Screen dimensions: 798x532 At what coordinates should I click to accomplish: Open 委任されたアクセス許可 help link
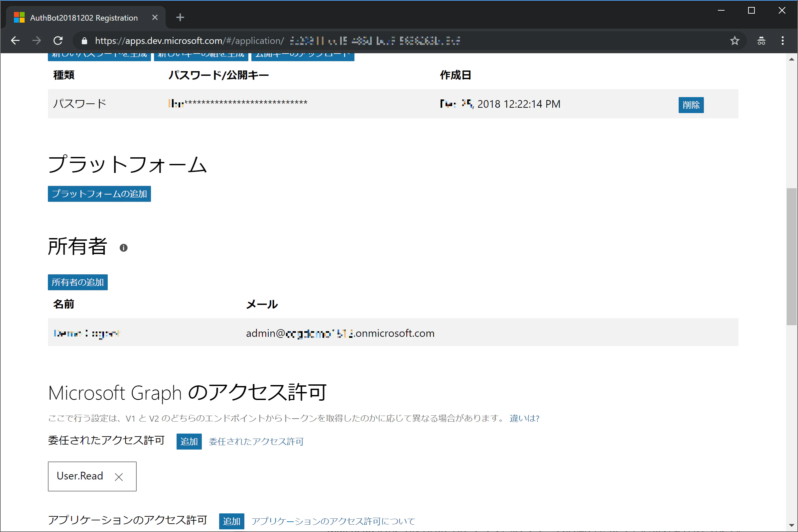point(256,442)
